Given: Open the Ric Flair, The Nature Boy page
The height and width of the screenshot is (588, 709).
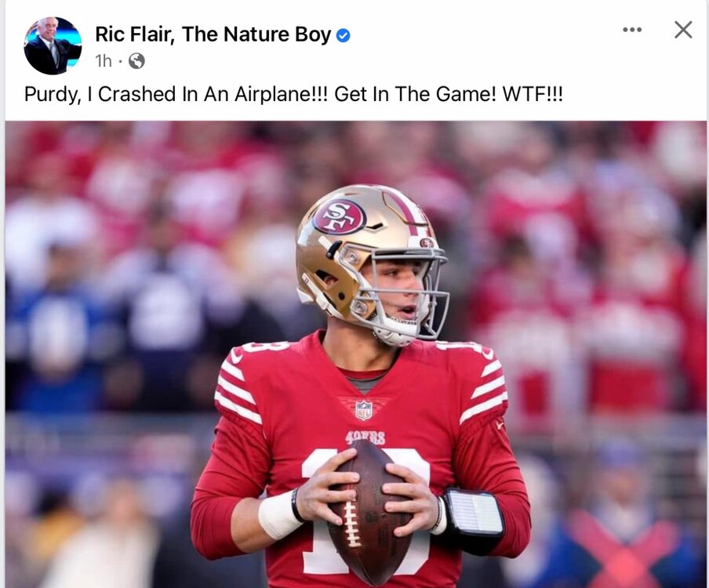Looking at the screenshot, I should [213, 34].
